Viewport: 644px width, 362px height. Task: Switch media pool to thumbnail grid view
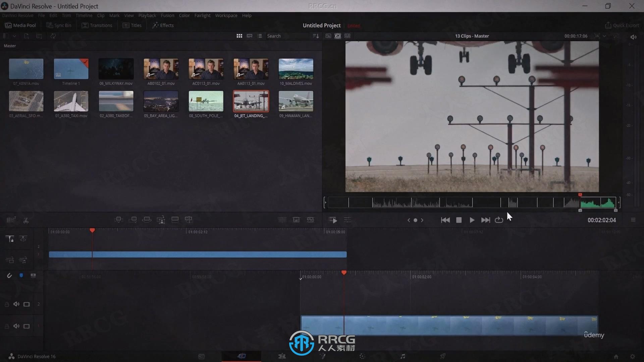[239, 36]
